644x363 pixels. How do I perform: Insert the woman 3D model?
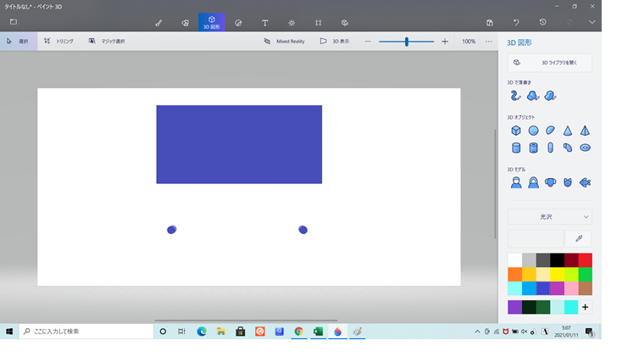click(x=533, y=182)
